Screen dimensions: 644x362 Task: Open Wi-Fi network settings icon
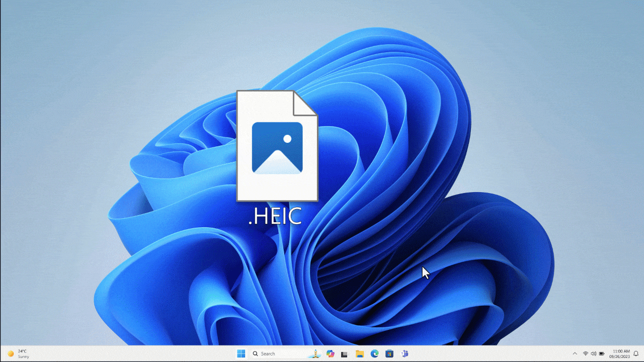(x=586, y=354)
